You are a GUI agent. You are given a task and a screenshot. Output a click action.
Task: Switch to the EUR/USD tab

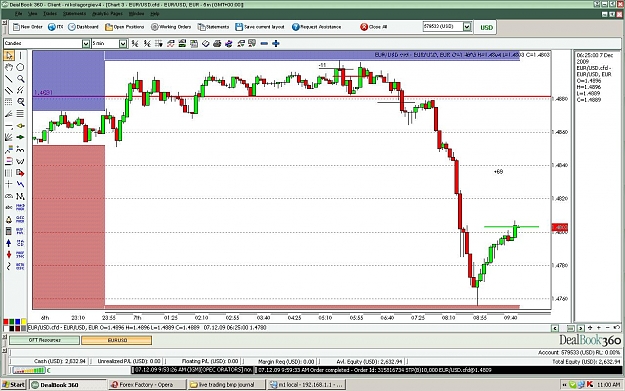coord(116,340)
